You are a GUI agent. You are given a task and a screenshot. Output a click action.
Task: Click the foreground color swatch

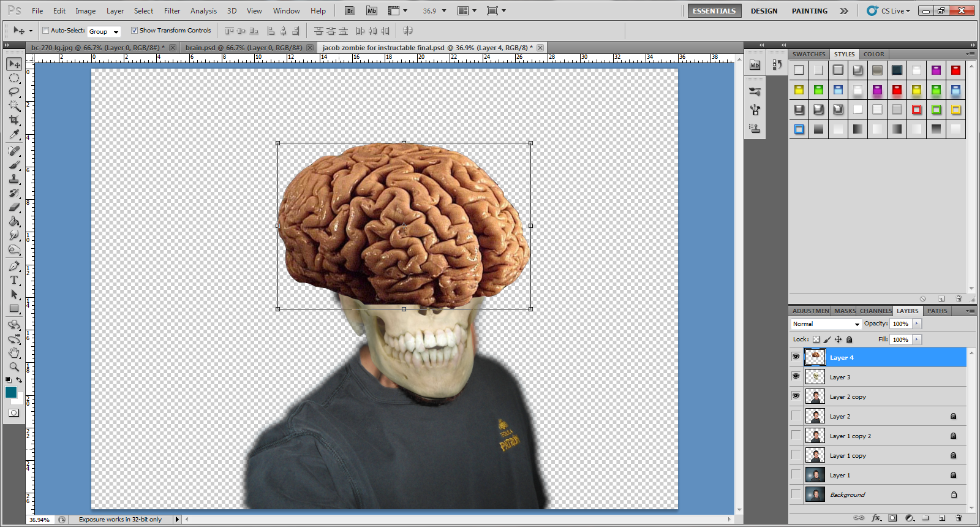click(x=10, y=392)
